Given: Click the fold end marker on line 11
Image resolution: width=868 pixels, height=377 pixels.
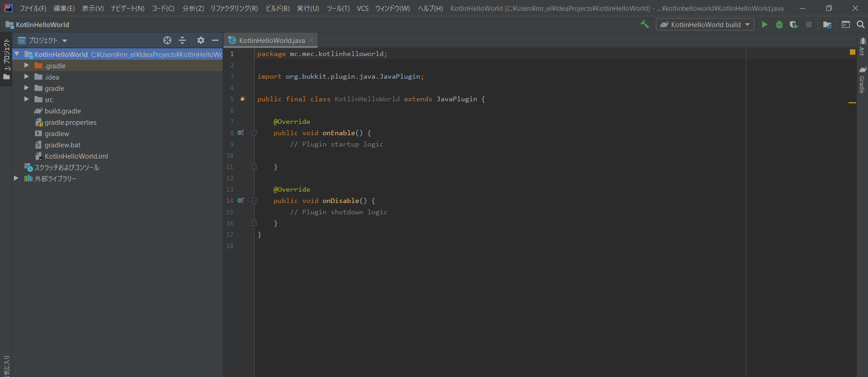Looking at the screenshot, I should point(254,167).
